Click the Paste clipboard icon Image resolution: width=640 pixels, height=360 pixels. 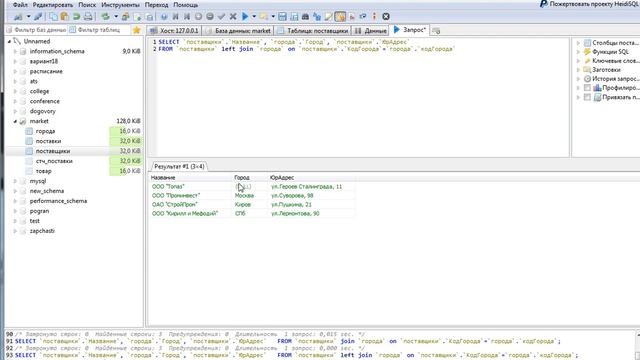64,17
